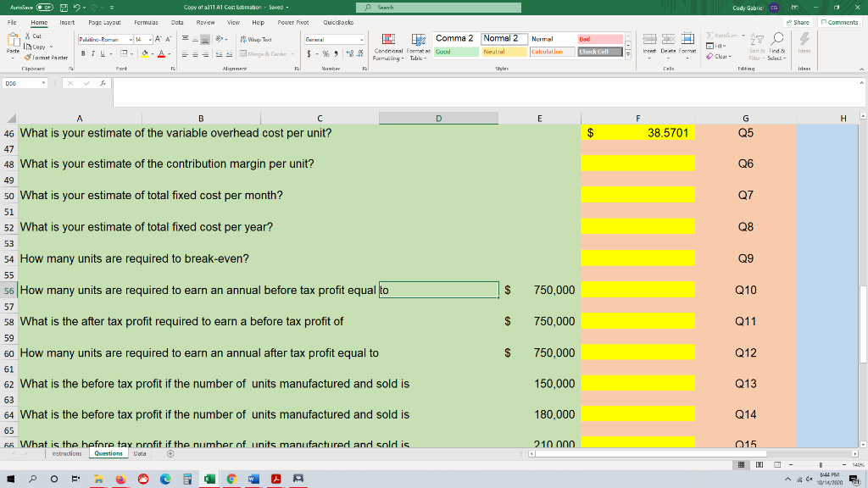The image size is (868, 488).
Task: Apply the Bad cell style
Action: pos(600,39)
